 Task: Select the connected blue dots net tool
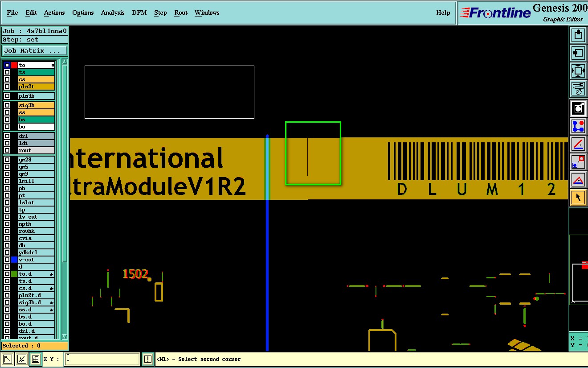click(578, 126)
